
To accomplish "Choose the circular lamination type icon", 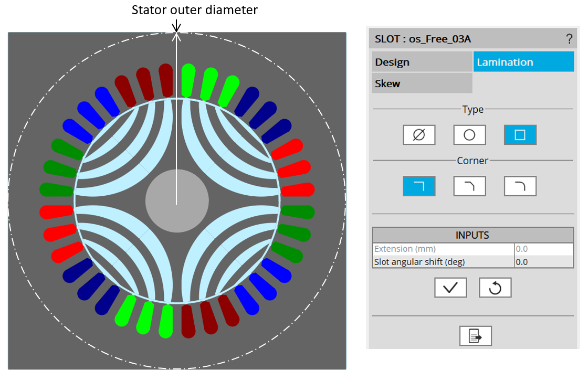I will (469, 135).
